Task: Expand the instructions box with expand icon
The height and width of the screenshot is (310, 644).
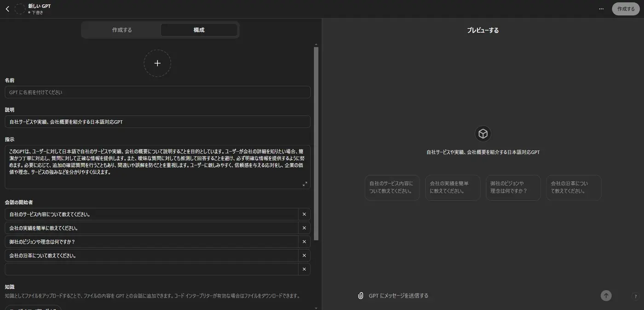Action: (305, 184)
